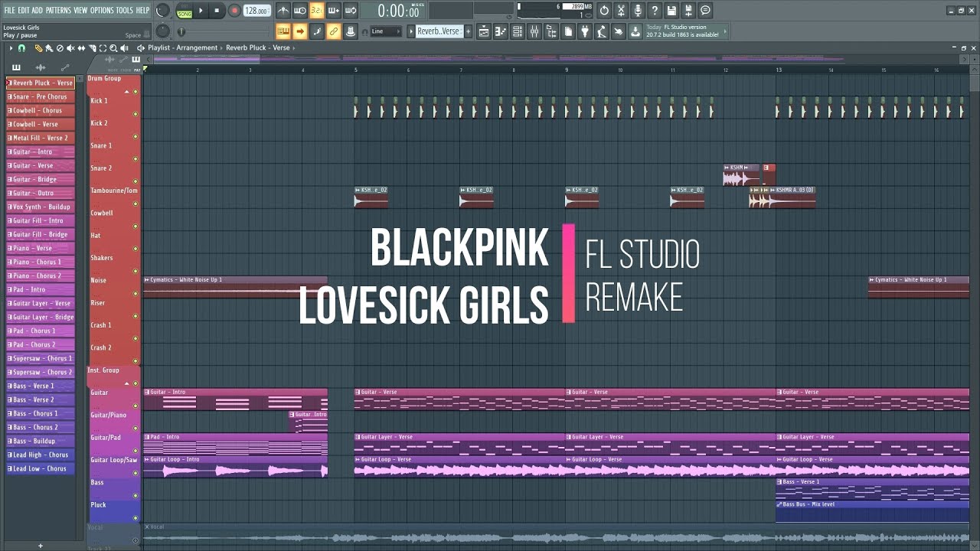Open the TOOLS menu
Image resolution: width=980 pixels, height=551 pixels.
[125, 10]
